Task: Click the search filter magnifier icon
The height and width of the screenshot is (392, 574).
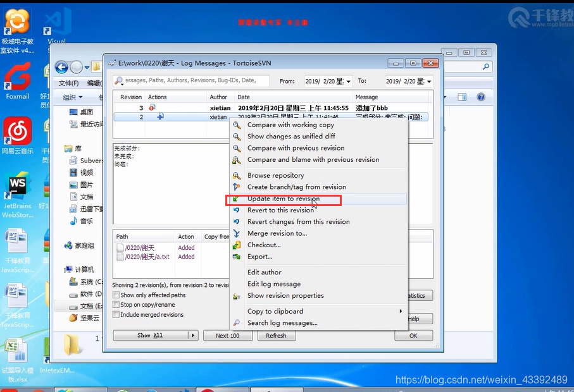Action: point(118,80)
